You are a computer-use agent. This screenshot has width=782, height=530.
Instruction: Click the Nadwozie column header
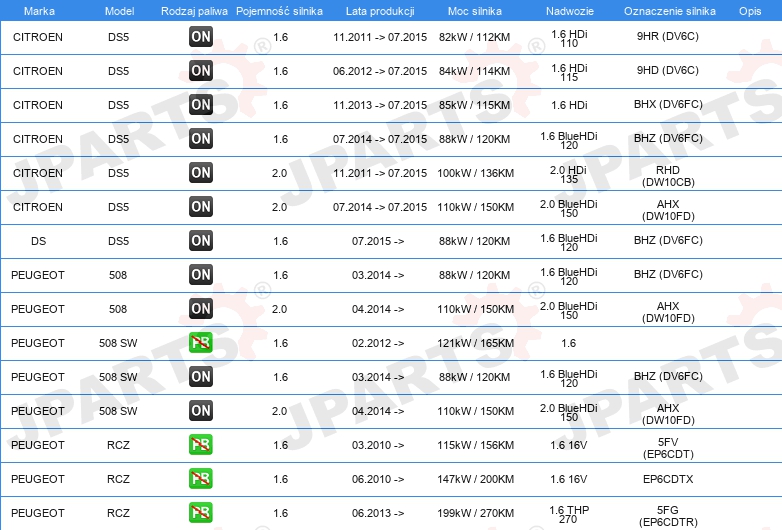click(x=570, y=11)
